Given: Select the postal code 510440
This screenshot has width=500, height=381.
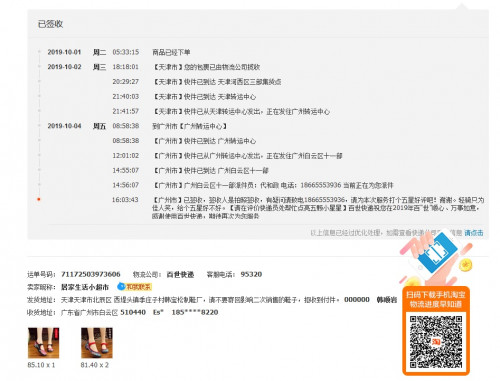Looking at the screenshot, I should click(133, 312).
